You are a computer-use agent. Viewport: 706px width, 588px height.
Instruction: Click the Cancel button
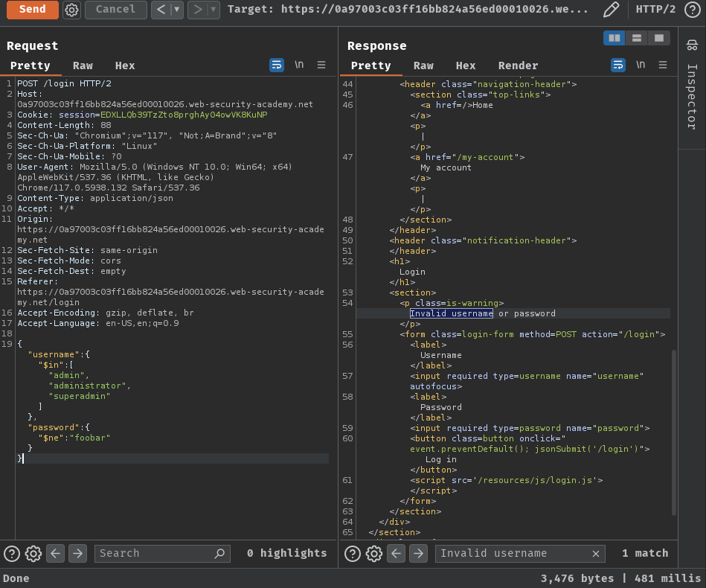coord(116,10)
